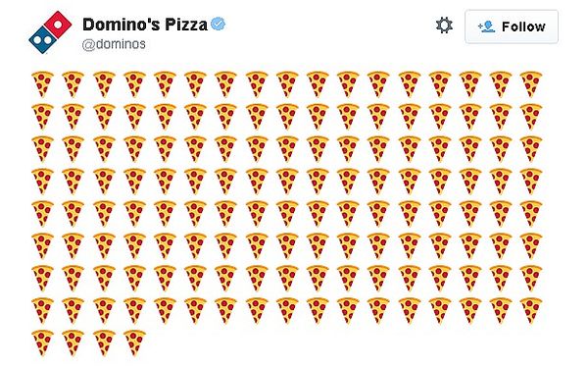This screenshot has width=588, height=368.
Task: Click the first pizza emoji in fifth row
Action: click(42, 214)
